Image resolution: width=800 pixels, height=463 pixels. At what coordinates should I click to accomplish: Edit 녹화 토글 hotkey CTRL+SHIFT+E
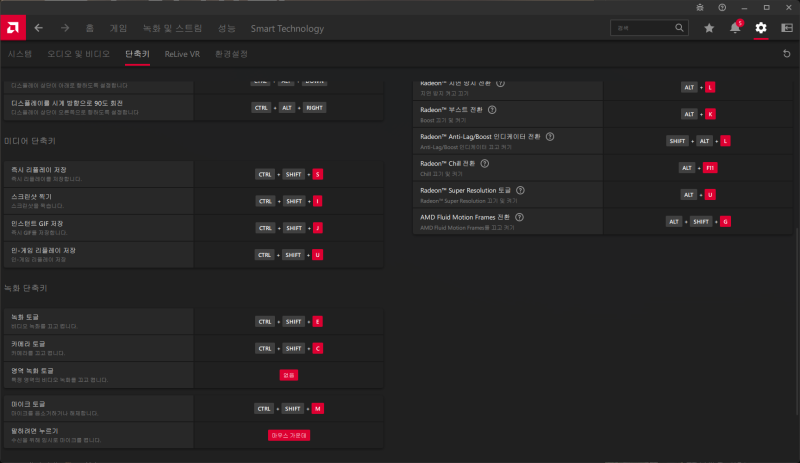coord(289,322)
